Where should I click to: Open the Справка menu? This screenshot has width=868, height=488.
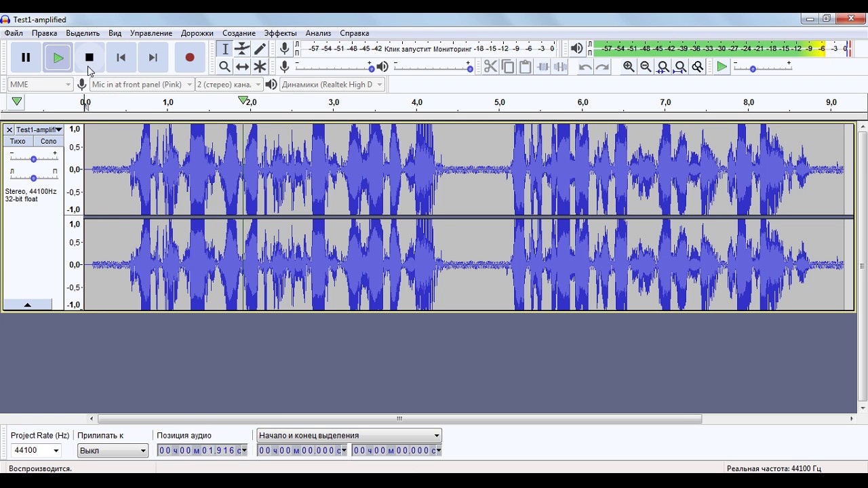pos(355,33)
